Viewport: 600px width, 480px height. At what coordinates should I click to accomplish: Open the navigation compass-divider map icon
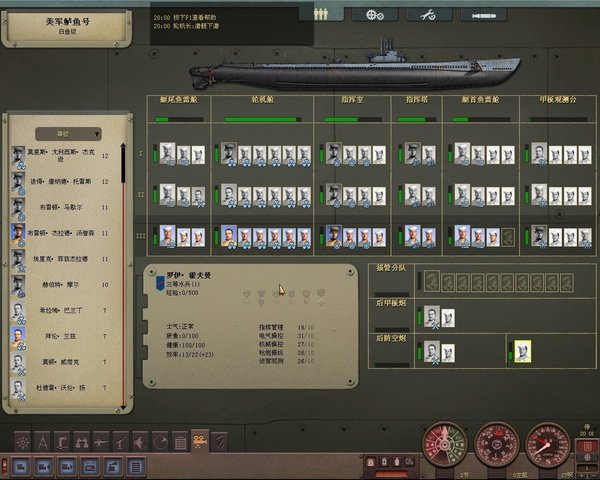tap(42, 442)
